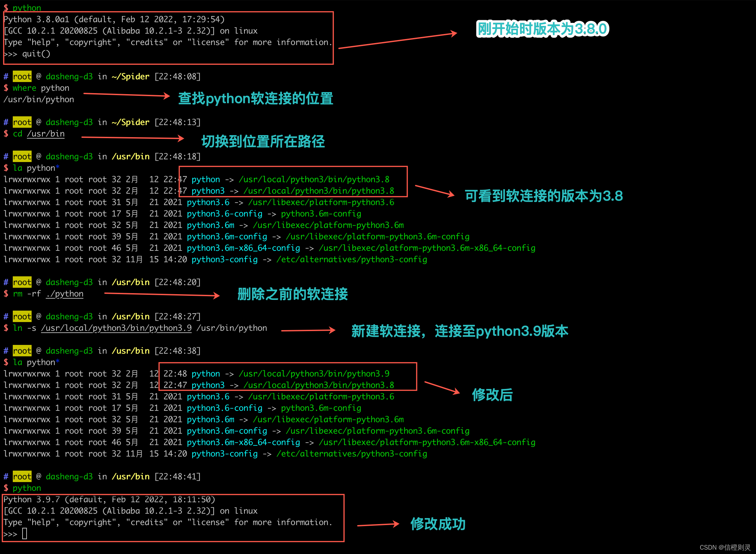This screenshot has height=554, width=756.
Task: Click 'dasheng-d3' in the 22:48:20 prompt
Action: point(69,282)
